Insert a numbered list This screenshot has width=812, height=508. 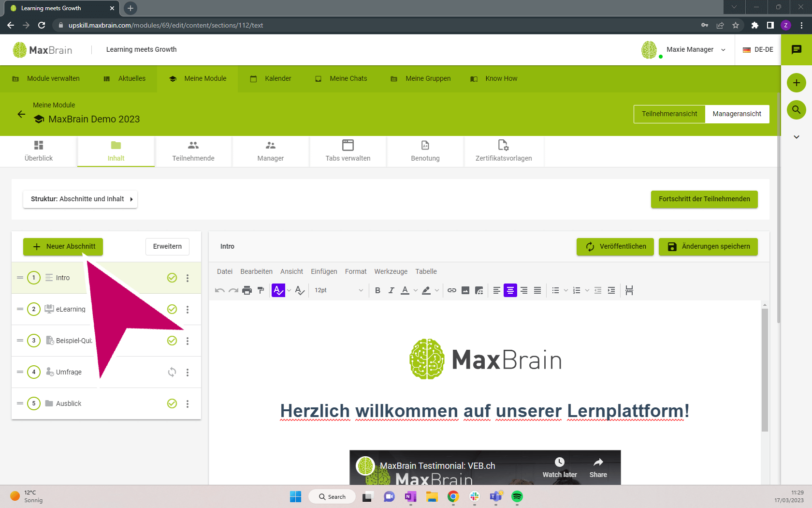(x=577, y=290)
